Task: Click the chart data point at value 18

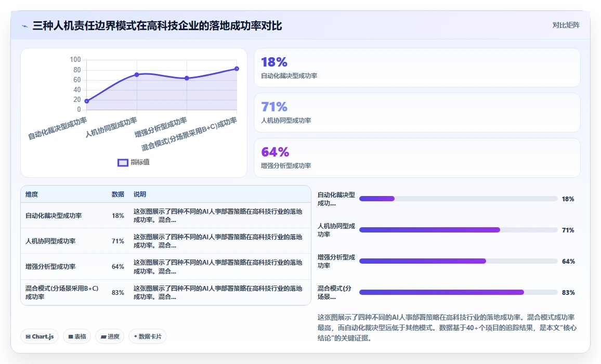Action: point(87,101)
